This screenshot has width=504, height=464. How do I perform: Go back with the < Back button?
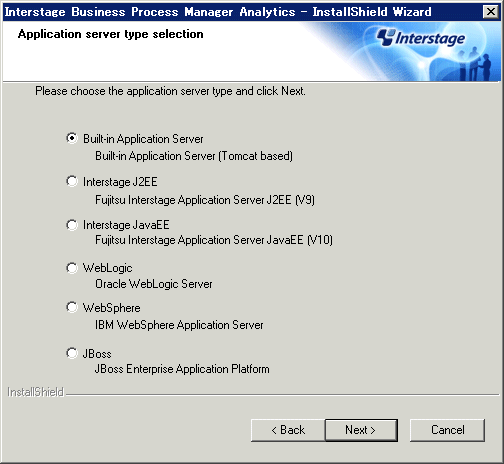(x=288, y=430)
